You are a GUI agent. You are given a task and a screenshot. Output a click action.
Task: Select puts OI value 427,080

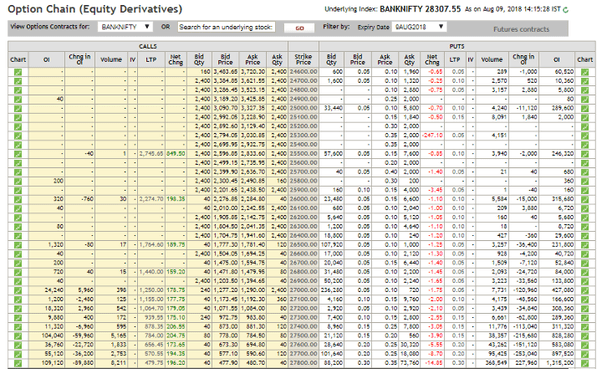(564, 290)
